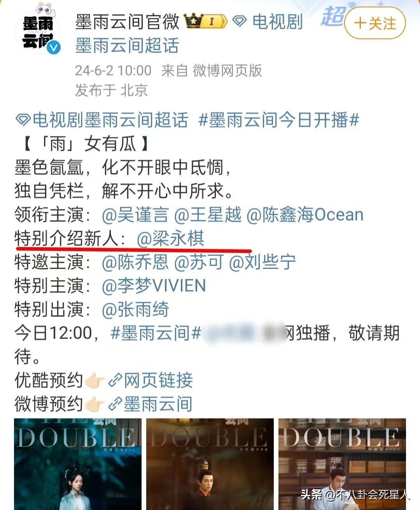Open the chain icon for 墨雨云间 reservation
The width and height of the screenshot is (420, 510).
(x=115, y=404)
